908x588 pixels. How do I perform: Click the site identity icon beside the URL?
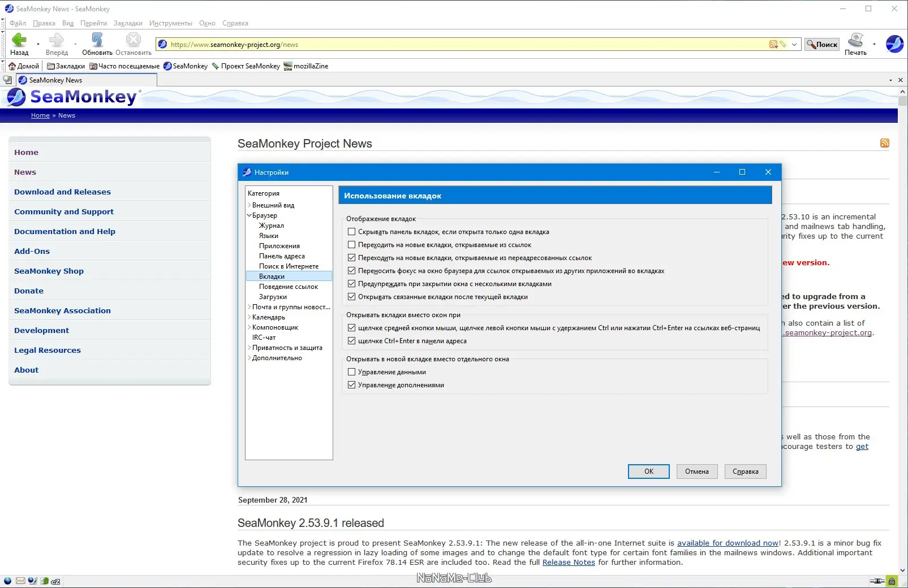(162, 45)
